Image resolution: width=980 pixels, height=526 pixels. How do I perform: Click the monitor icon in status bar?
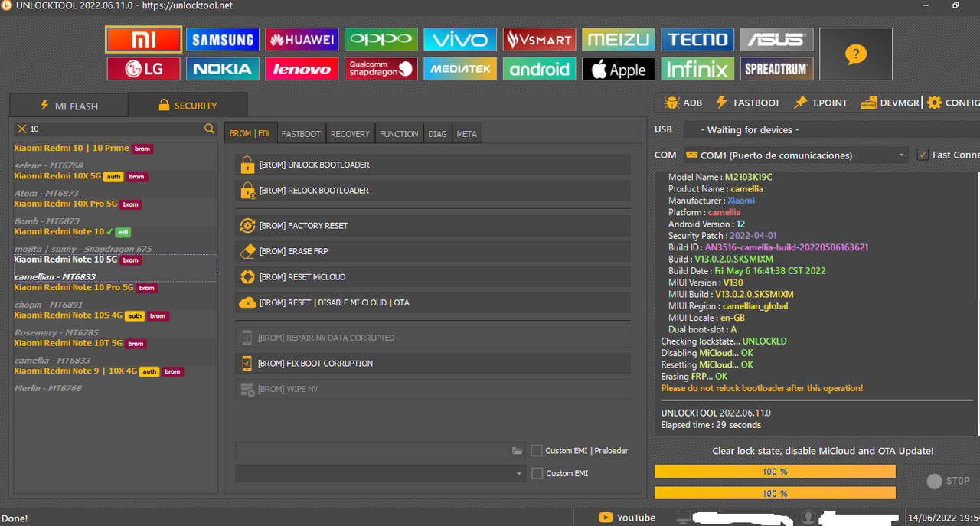point(683,518)
